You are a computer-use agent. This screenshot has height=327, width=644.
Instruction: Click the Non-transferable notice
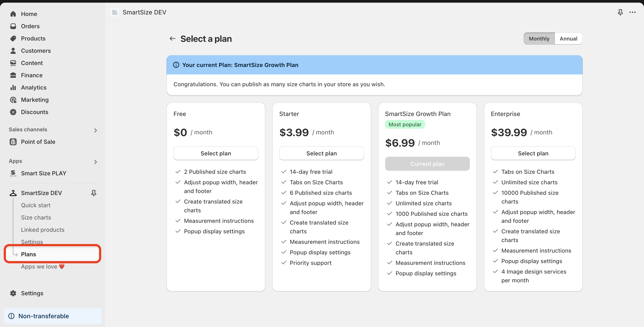click(x=53, y=316)
